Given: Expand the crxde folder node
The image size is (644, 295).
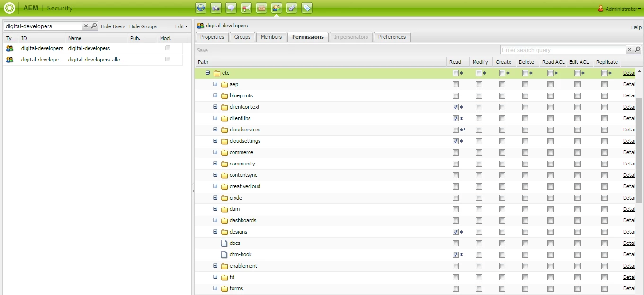Looking at the screenshot, I should 215,198.
